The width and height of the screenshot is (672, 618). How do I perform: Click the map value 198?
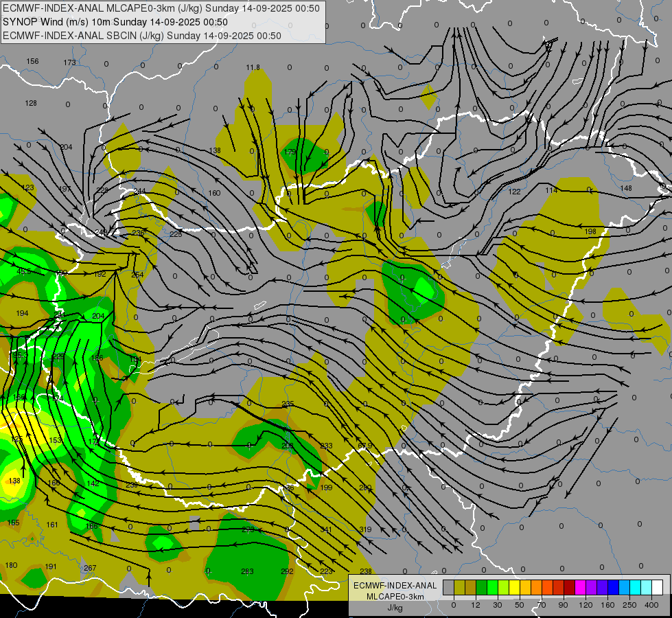590,231
